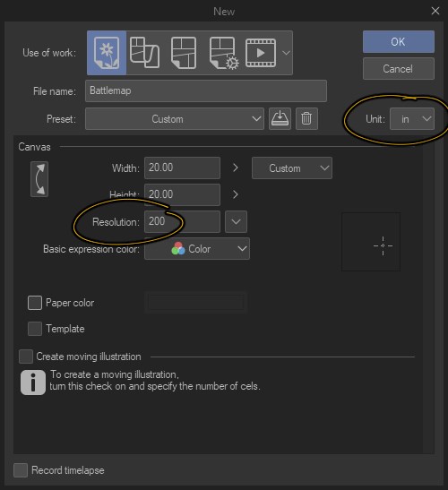Select the Comic use of work icon
Image resolution: width=448 pixels, height=490 pixels.
pos(184,53)
